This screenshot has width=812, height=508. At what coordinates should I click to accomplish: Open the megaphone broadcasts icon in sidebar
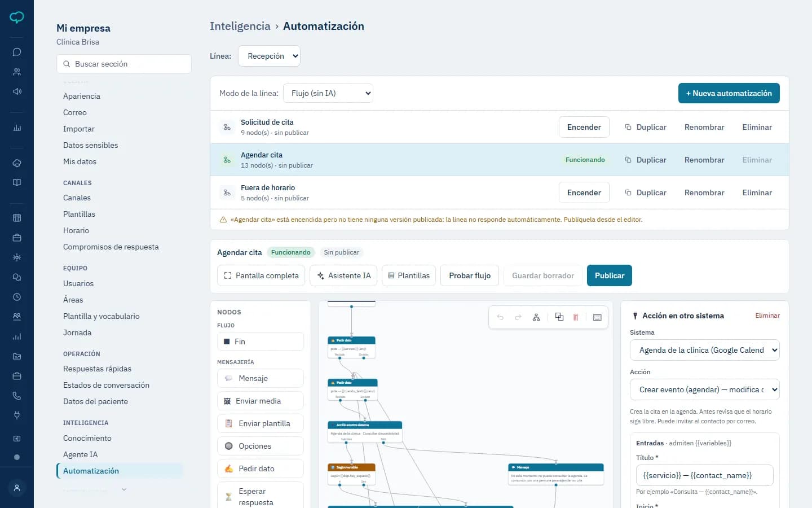point(17,91)
